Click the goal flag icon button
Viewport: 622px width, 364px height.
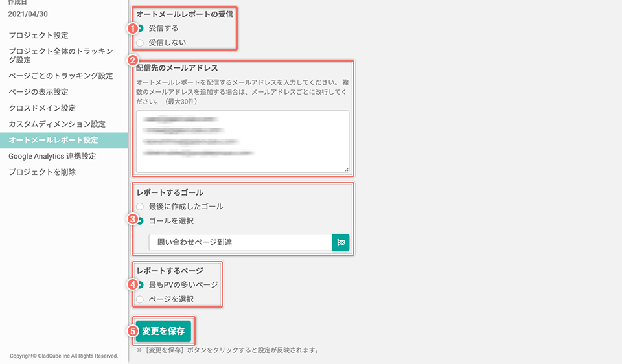pyautogui.click(x=341, y=242)
